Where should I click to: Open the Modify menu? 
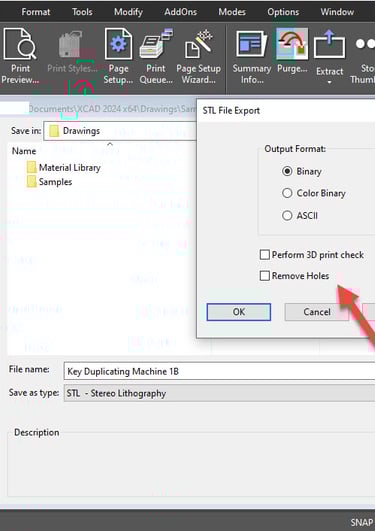pos(128,12)
